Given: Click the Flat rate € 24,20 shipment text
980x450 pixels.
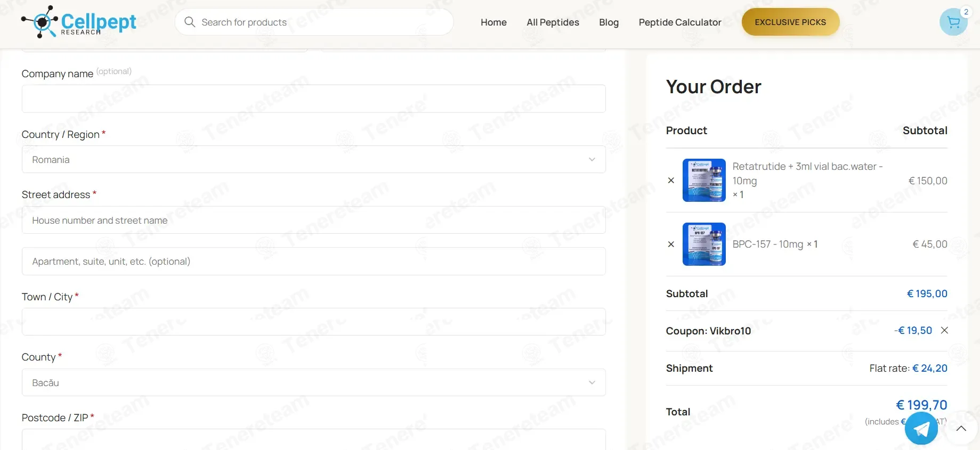Looking at the screenshot, I should click(908, 368).
